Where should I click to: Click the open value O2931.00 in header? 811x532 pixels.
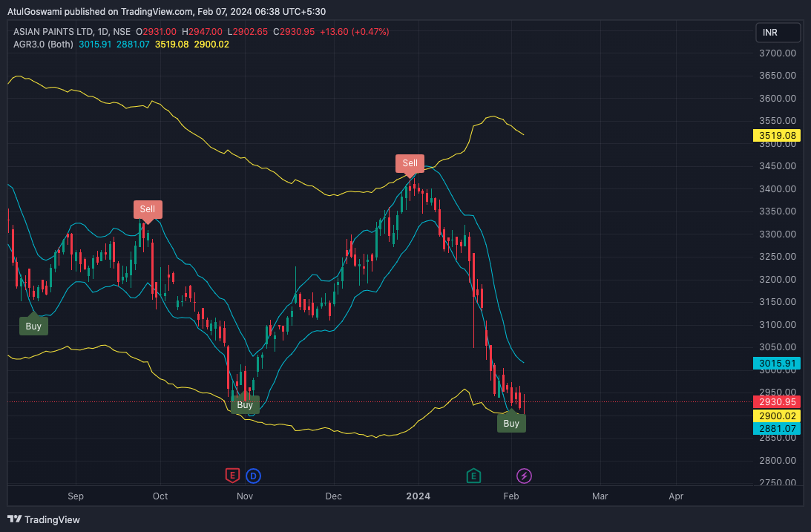(157, 32)
